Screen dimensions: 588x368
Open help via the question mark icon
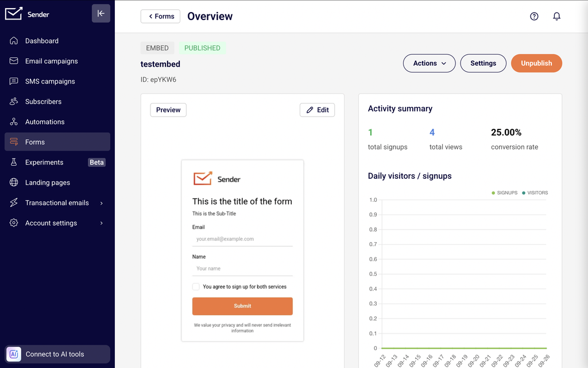click(534, 16)
